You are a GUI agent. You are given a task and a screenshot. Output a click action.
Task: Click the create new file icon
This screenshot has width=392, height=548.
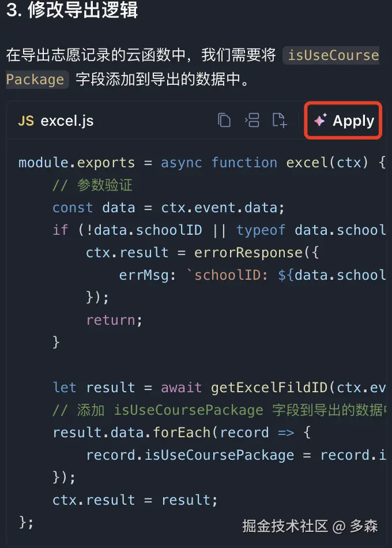pos(280,120)
